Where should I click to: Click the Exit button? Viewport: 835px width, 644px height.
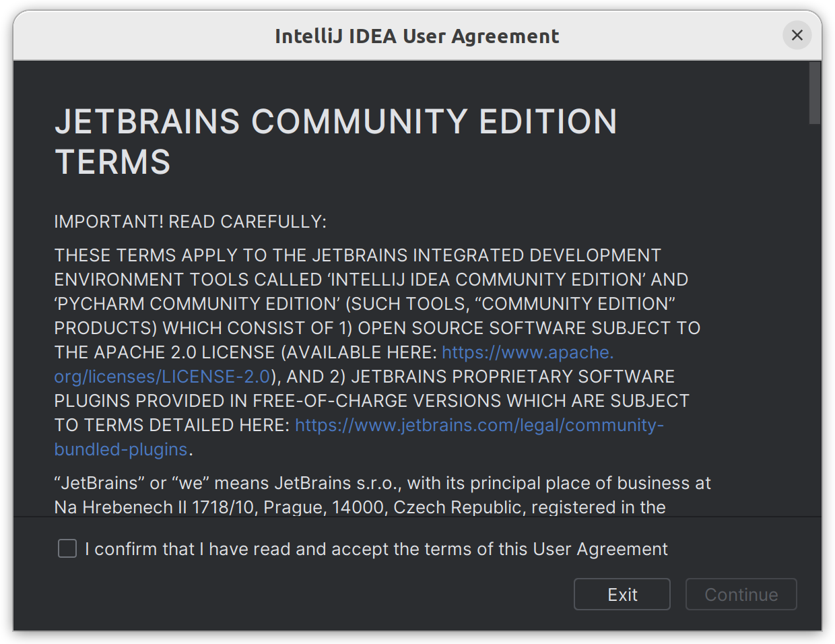[622, 594]
